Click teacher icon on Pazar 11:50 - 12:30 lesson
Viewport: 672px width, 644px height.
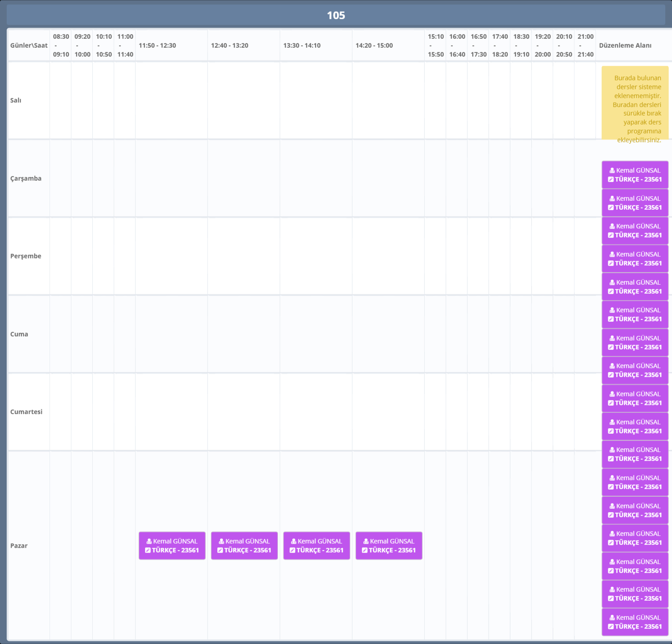point(149,541)
